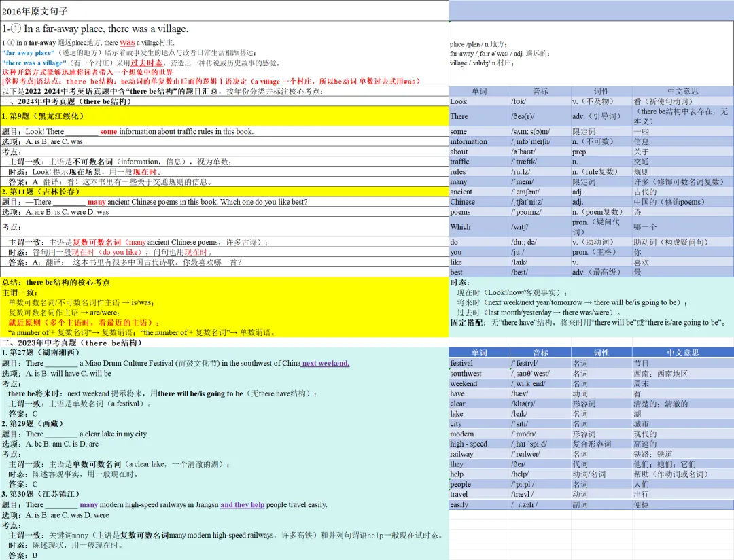Click the meaning cell '古代的'
Viewport: 734px width, 560px height.
point(683,192)
